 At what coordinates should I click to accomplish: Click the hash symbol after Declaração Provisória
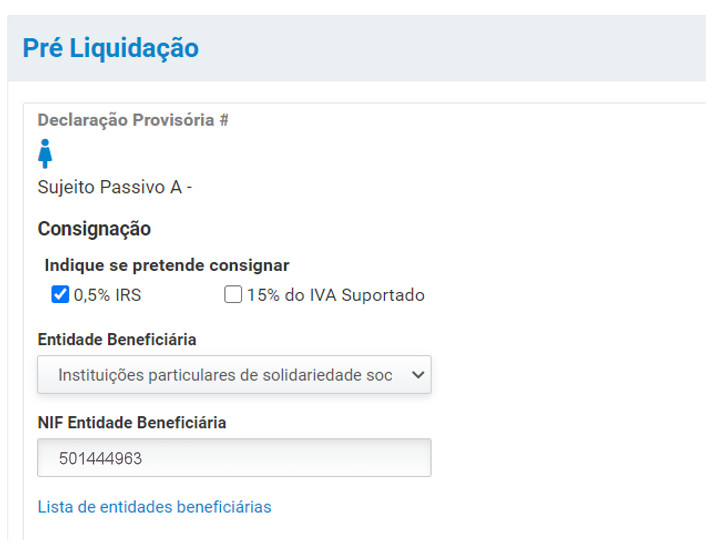[x=224, y=120]
